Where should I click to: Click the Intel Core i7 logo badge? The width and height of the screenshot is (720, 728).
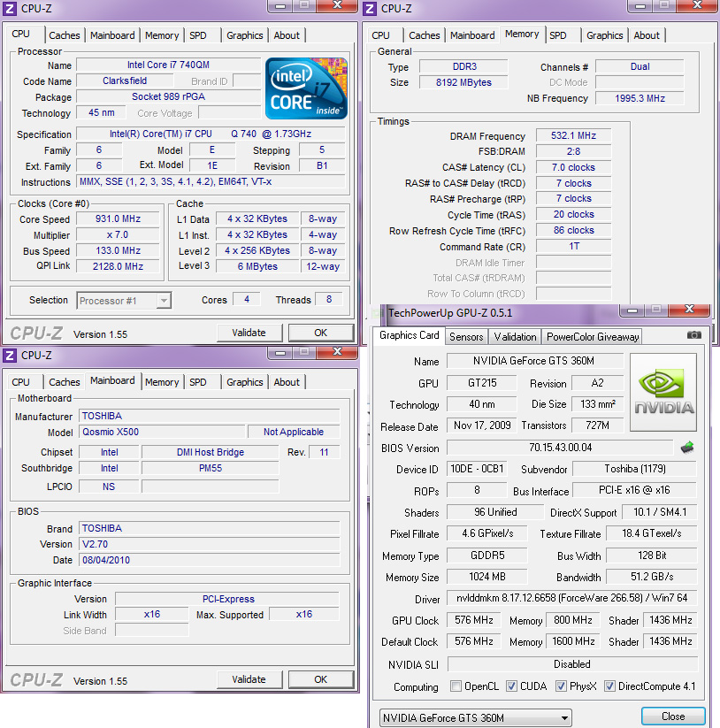tap(306, 88)
